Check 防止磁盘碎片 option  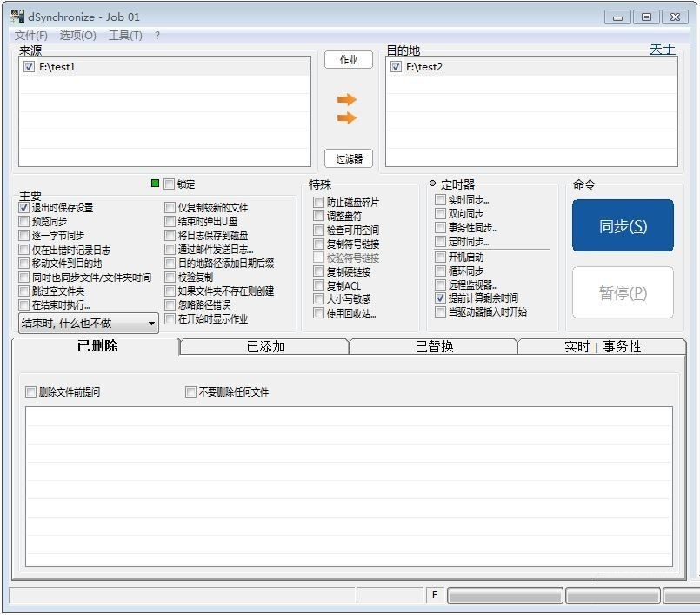click(x=318, y=203)
